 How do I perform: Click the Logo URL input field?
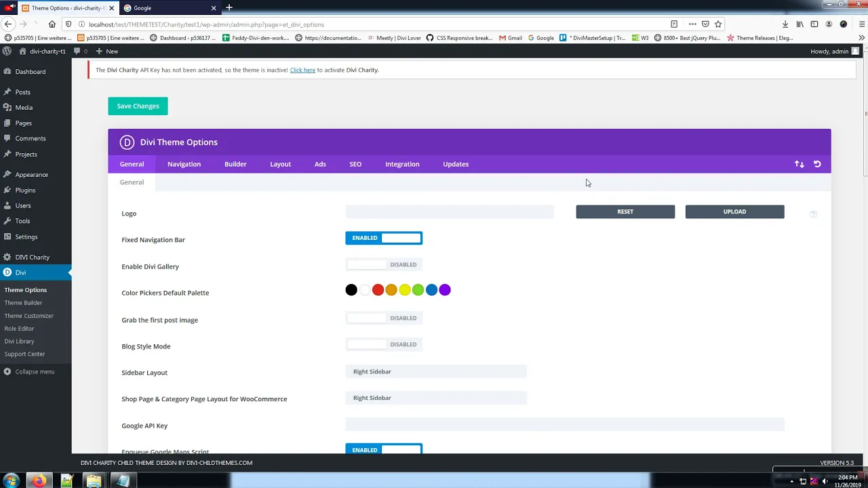tap(450, 211)
